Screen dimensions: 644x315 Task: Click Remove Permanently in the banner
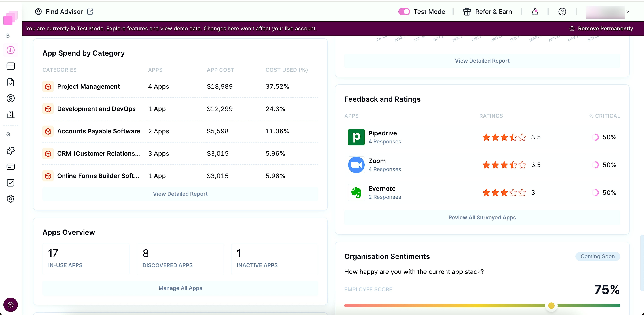tap(601, 29)
